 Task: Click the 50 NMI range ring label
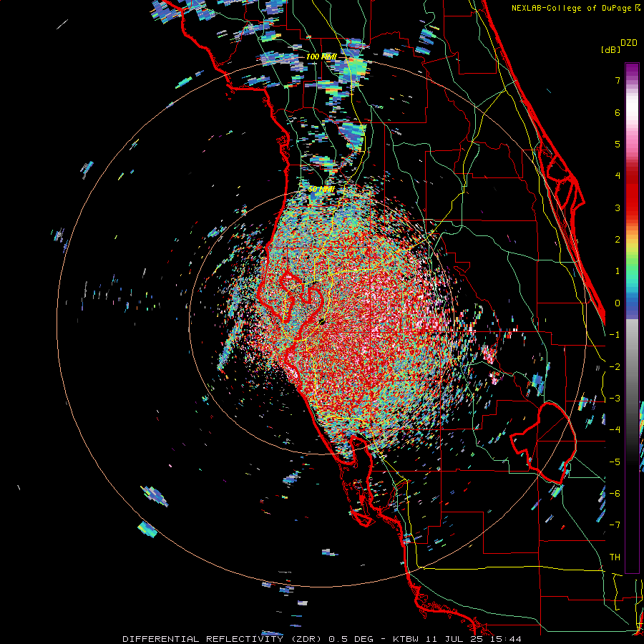tap(321, 190)
